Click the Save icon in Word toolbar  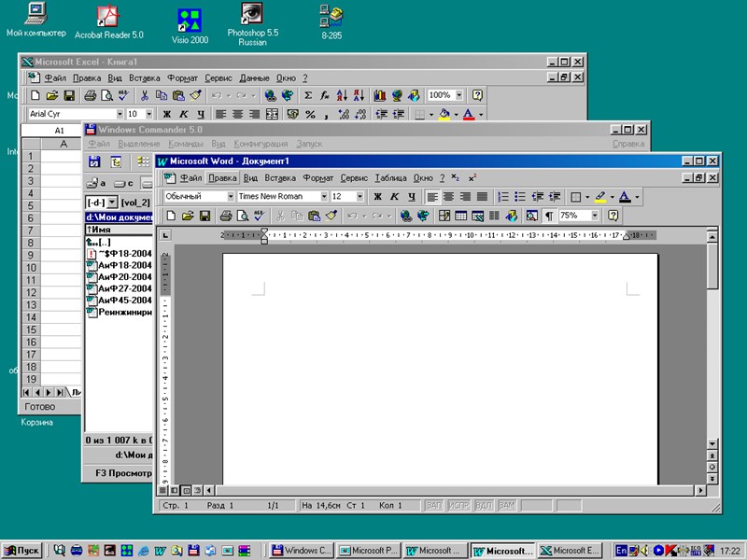(x=204, y=217)
